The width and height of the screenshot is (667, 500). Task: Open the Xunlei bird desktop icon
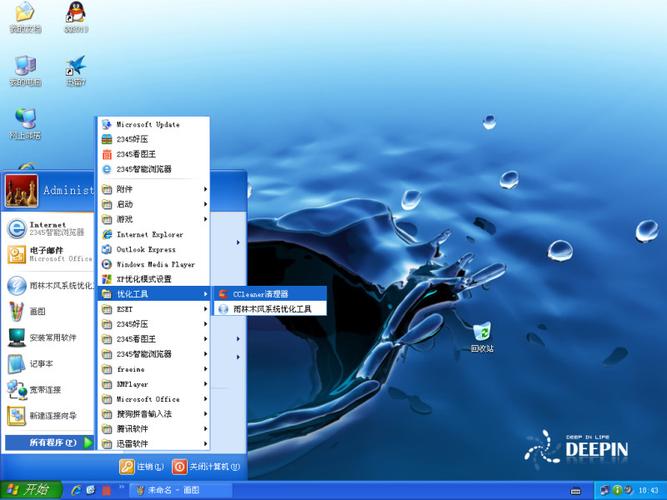[76, 71]
